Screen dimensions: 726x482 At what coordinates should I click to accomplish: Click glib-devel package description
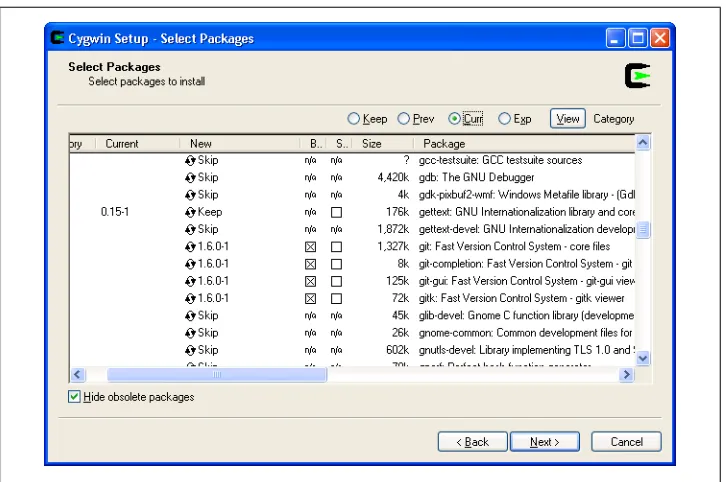click(526, 315)
